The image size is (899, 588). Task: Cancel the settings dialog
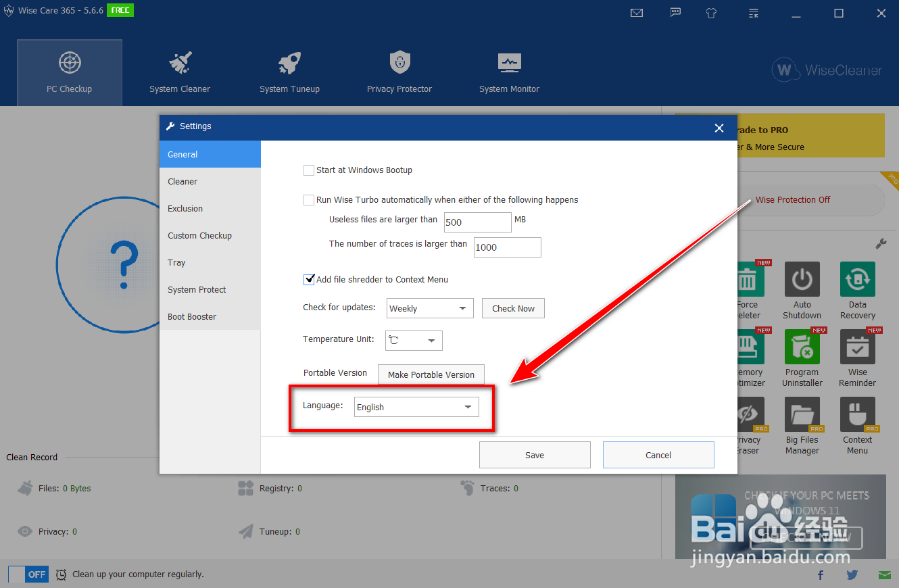(x=658, y=455)
